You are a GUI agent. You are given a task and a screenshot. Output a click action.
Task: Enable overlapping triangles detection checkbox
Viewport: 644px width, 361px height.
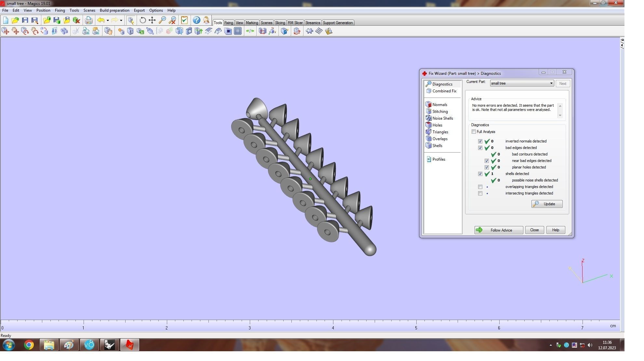click(480, 187)
